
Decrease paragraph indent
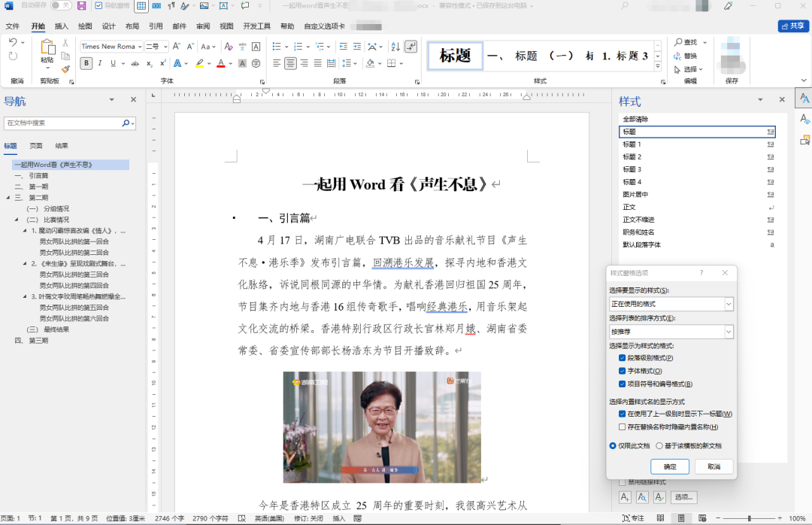tap(344, 47)
